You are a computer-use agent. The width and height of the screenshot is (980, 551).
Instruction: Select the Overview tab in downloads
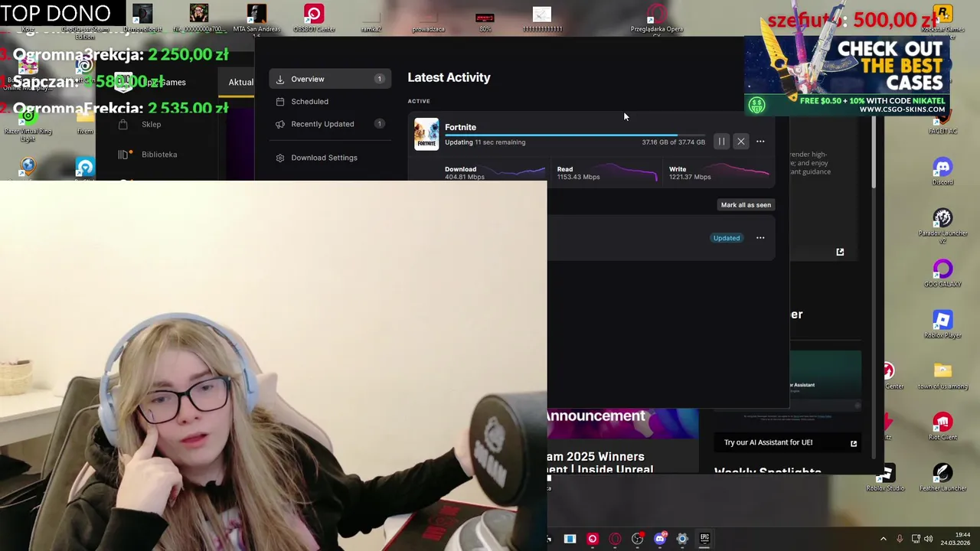click(x=330, y=79)
